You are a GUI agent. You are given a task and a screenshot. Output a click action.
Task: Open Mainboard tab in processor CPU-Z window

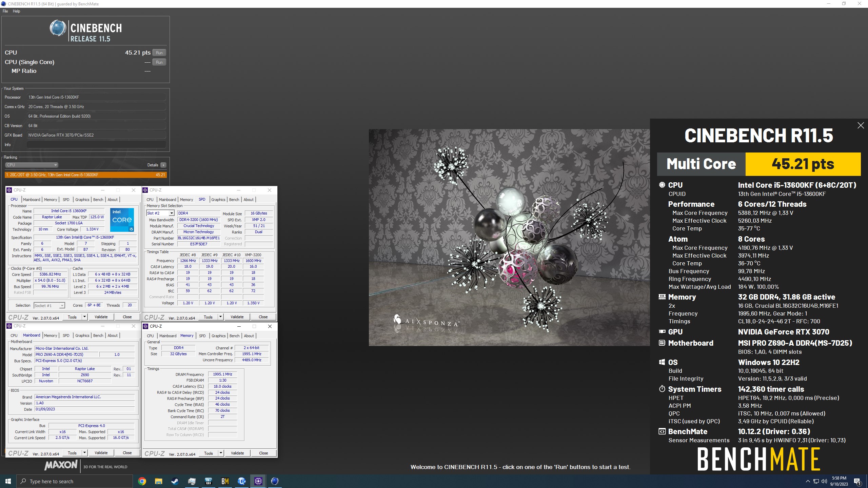pyautogui.click(x=32, y=200)
